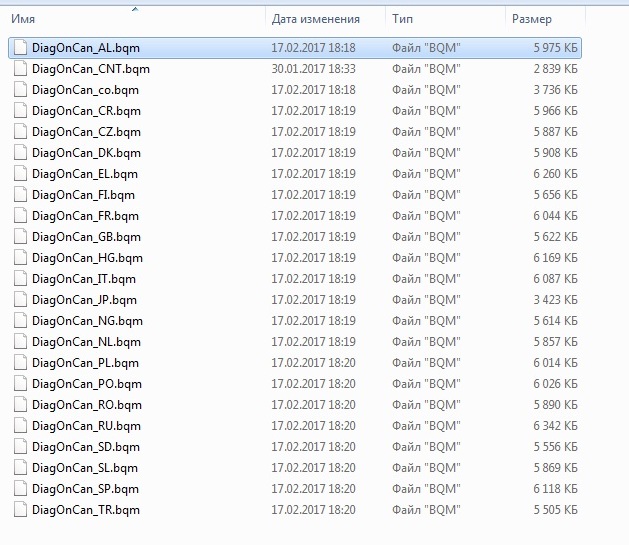Click file icon of DiagOnCan_CR.bqm
629x545 pixels.
(x=20, y=111)
